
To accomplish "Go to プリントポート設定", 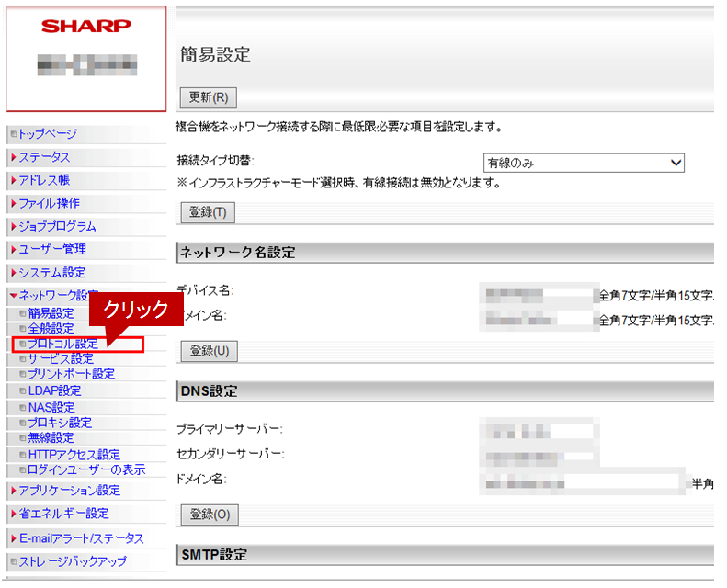I will (71, 374).
